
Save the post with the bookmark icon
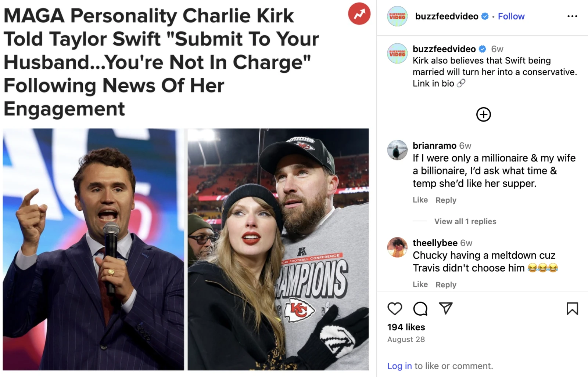click(572, 309)
